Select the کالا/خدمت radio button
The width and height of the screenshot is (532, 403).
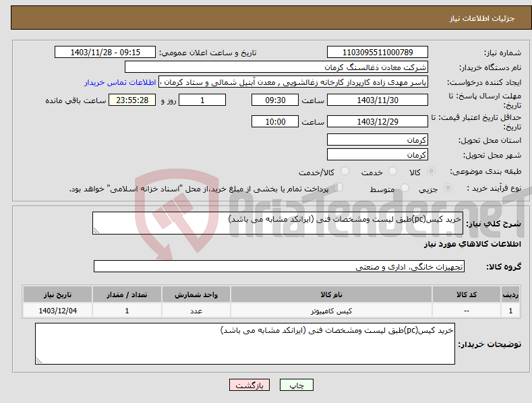pos(345,171)
